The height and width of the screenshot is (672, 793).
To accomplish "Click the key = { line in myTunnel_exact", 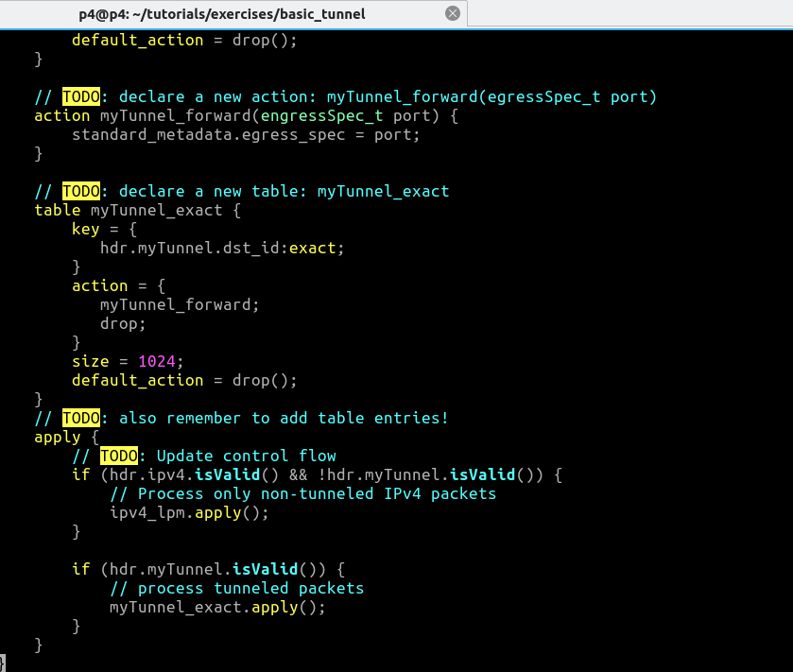I will click(x=95, y=229).
